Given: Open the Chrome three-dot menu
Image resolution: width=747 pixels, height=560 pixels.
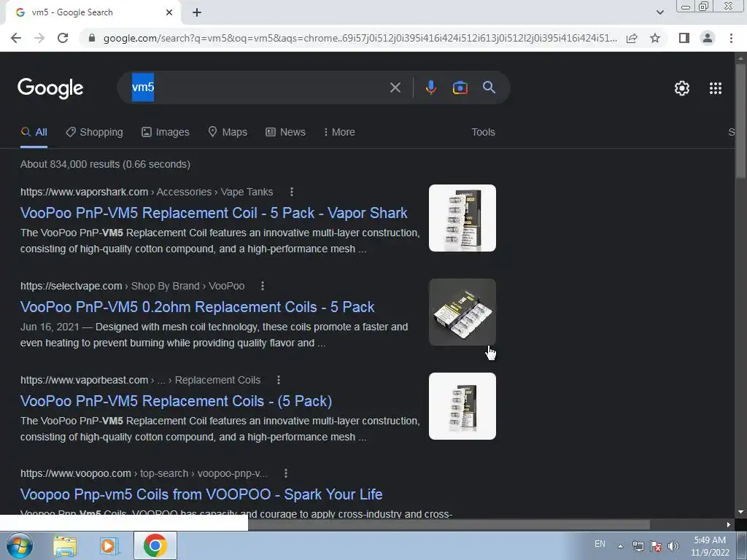Looking at the screenshot, I should pos(731,38).
